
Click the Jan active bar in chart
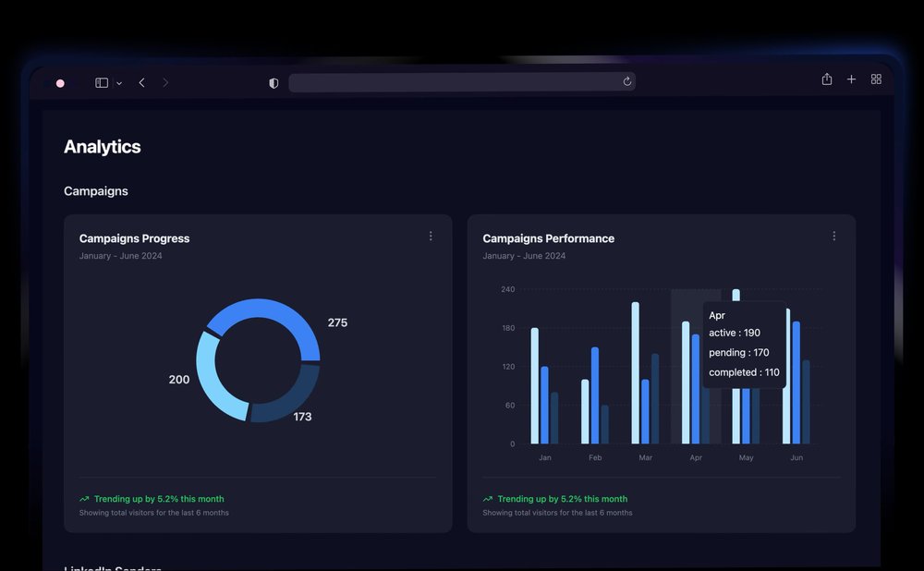click(x=534, y=386)
